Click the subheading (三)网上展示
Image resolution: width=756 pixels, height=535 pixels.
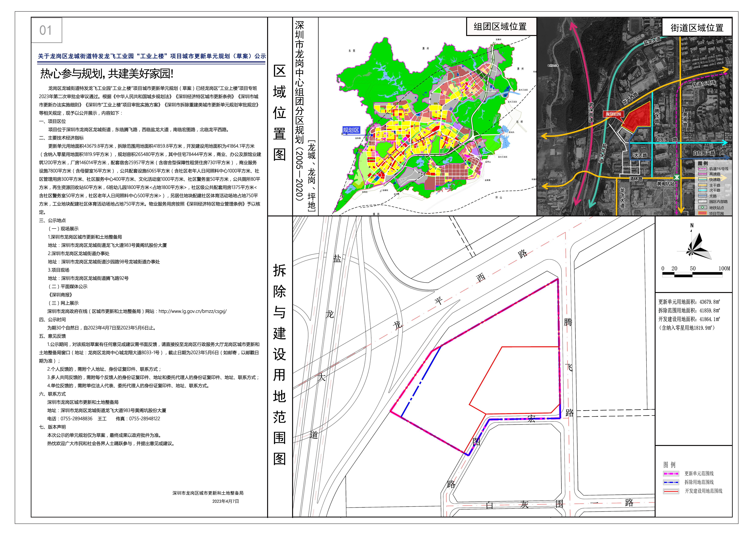point(64,303)
